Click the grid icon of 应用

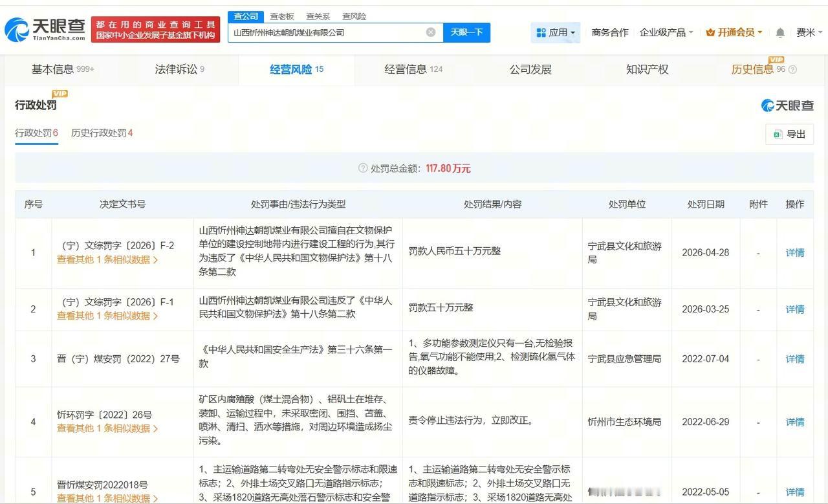click(541, 32)
